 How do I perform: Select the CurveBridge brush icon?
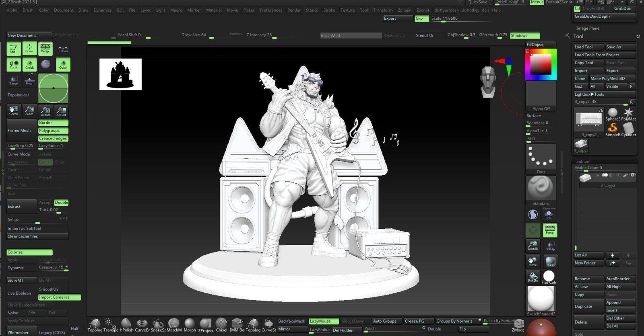pyautogui.click(x=142, y=325)
